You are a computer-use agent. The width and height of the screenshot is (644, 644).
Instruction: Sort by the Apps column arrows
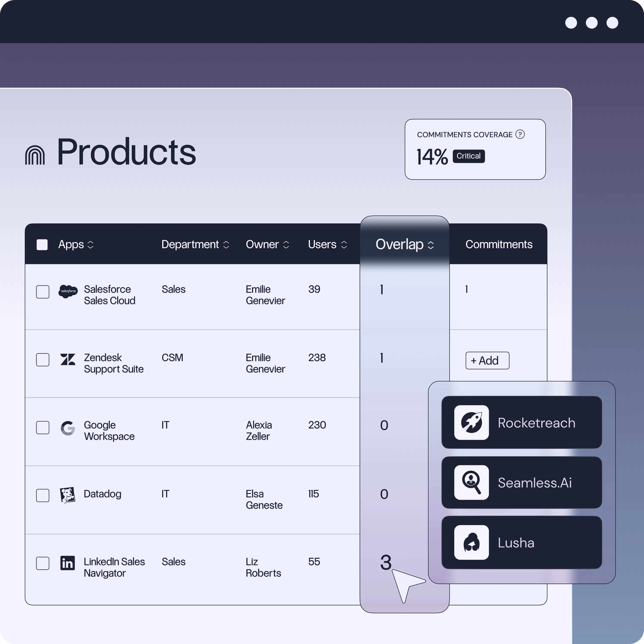click(x=90, y=245)
